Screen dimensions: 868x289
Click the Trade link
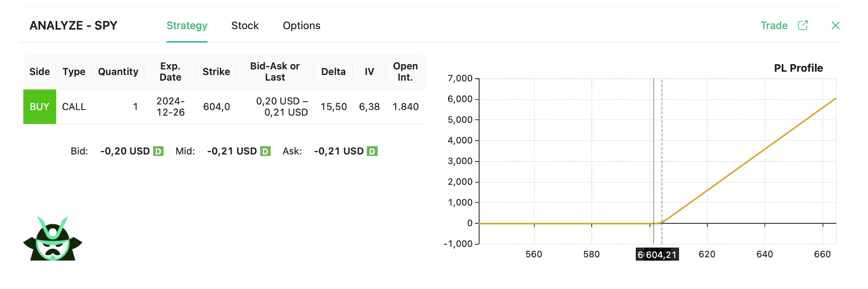774,26
